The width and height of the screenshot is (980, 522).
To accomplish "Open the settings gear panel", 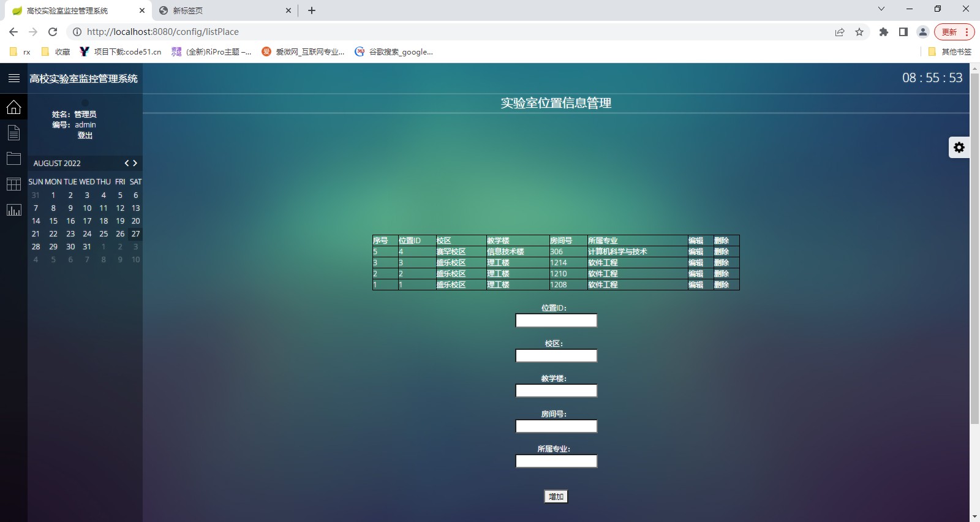I will 959,147.
